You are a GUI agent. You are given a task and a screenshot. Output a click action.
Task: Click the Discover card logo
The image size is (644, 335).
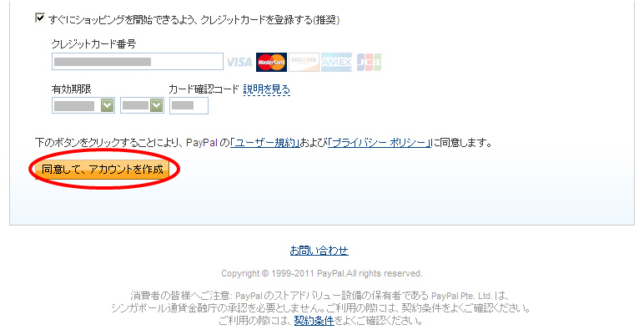click(x=304, y=62)
